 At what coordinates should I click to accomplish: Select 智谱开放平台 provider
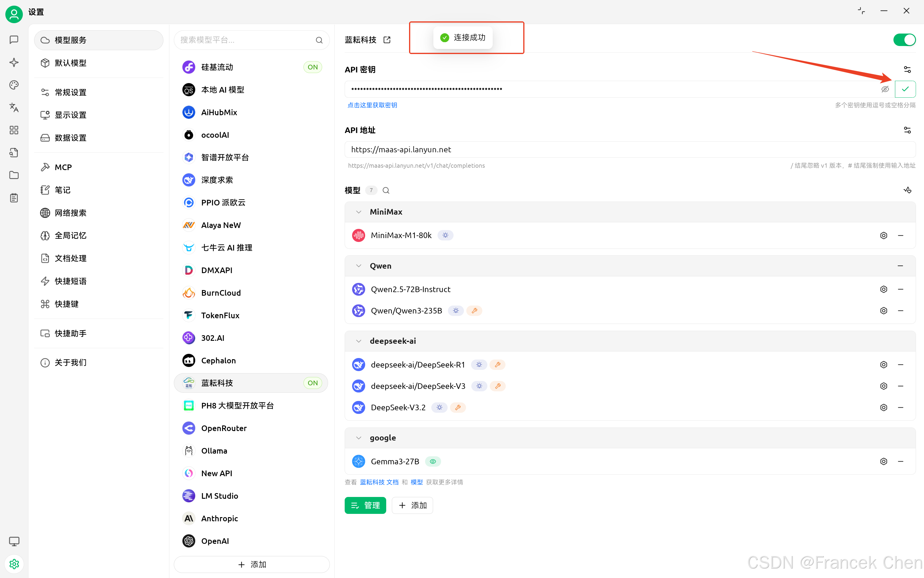(251, 158)
